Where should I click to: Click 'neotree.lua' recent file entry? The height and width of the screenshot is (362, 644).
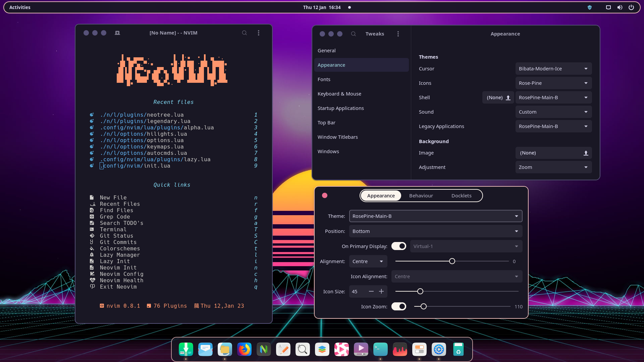[x=173, y=115]
